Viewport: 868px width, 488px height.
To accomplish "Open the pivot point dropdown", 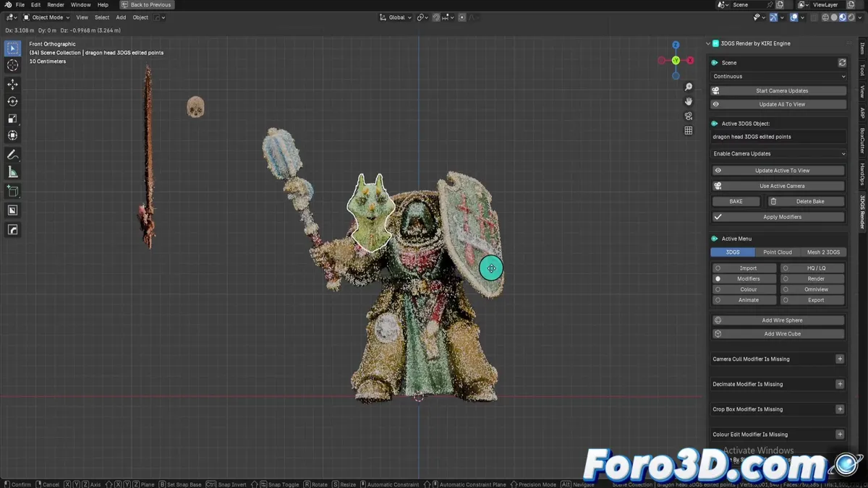I will [x=423, y=17].
